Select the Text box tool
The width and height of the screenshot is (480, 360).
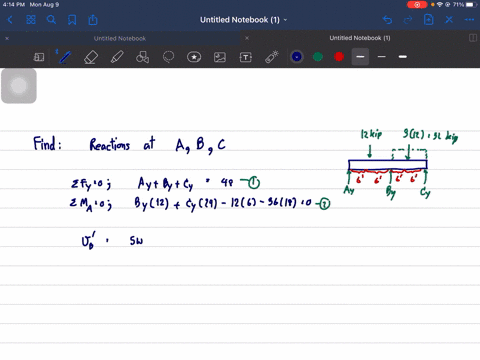pos(246,57)
